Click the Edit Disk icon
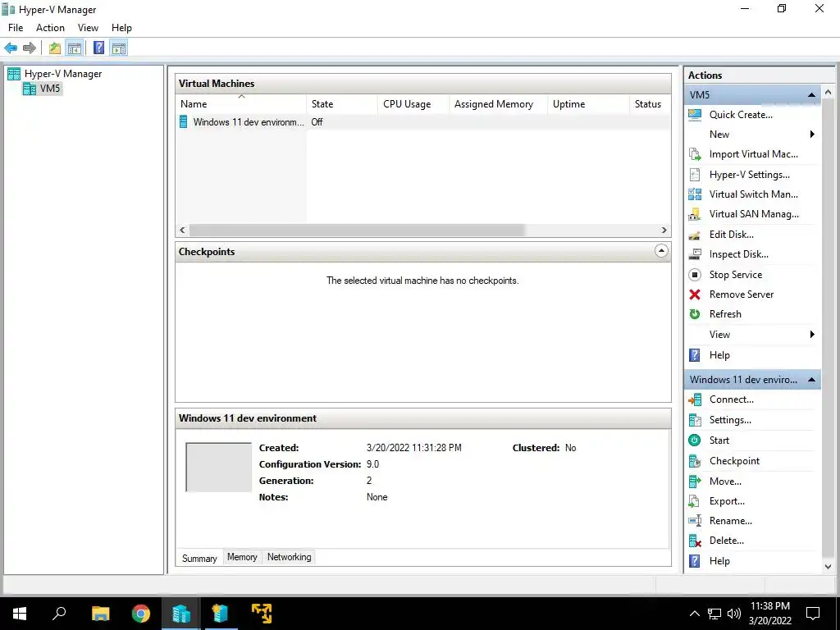The width and height of the screenshot is (840, 630). [x=695, y=235]
